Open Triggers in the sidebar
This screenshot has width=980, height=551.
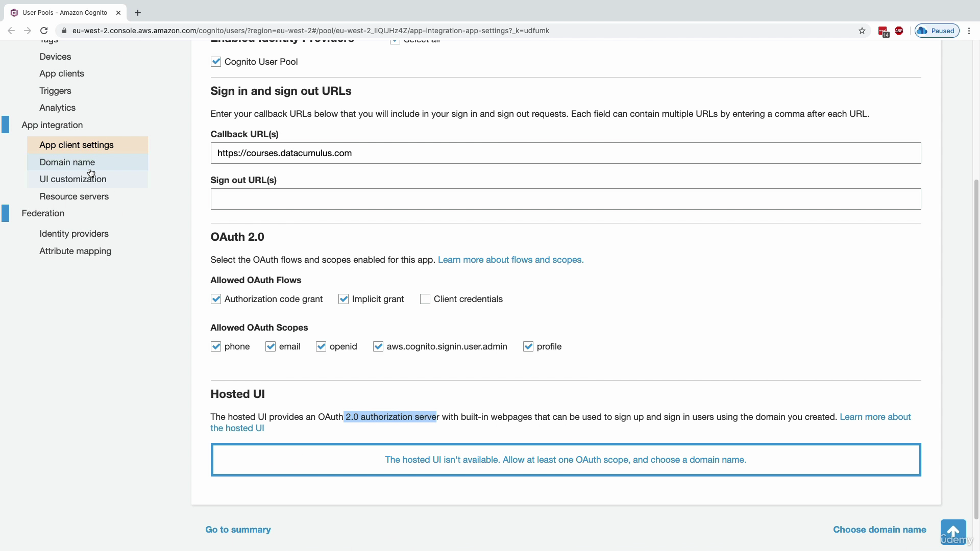click(x=55, y=91)
